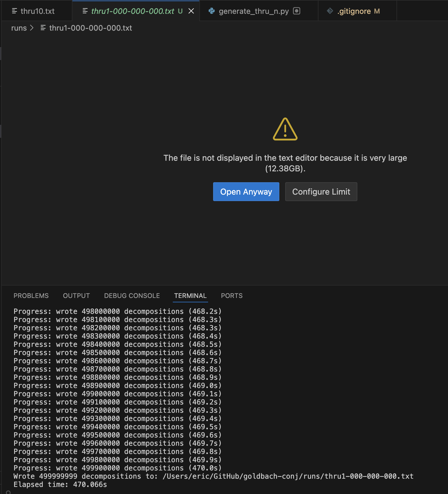Open the PORTS panel tab
Viewport: 448px width, 494px height.
[232, 296]
